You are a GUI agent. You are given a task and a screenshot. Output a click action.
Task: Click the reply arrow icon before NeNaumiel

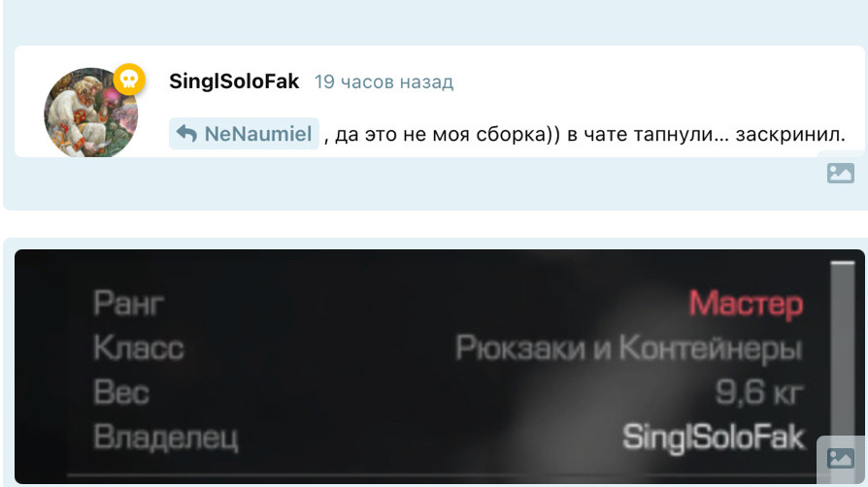pos(186,133)
